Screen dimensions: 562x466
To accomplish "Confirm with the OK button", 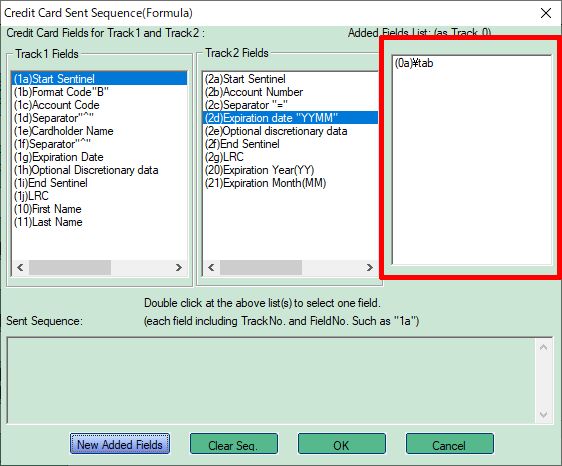I will coord(342,444).
